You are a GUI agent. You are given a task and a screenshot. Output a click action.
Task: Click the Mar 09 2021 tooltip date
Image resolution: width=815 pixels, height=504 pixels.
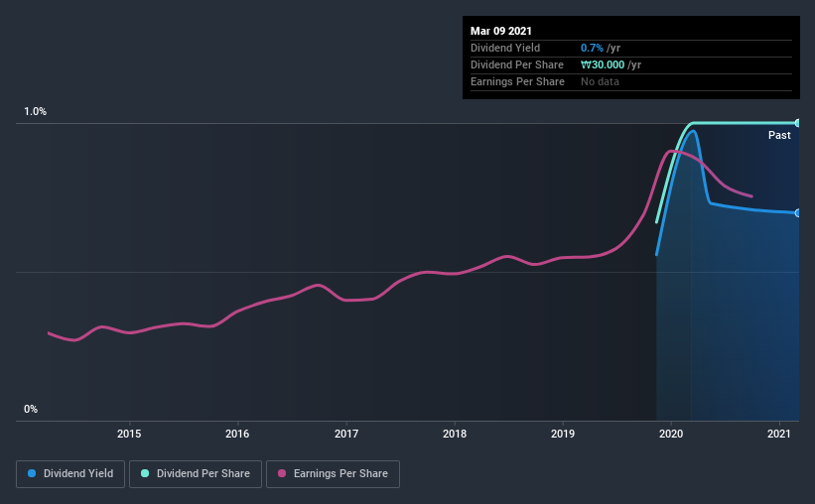(501, 31)
